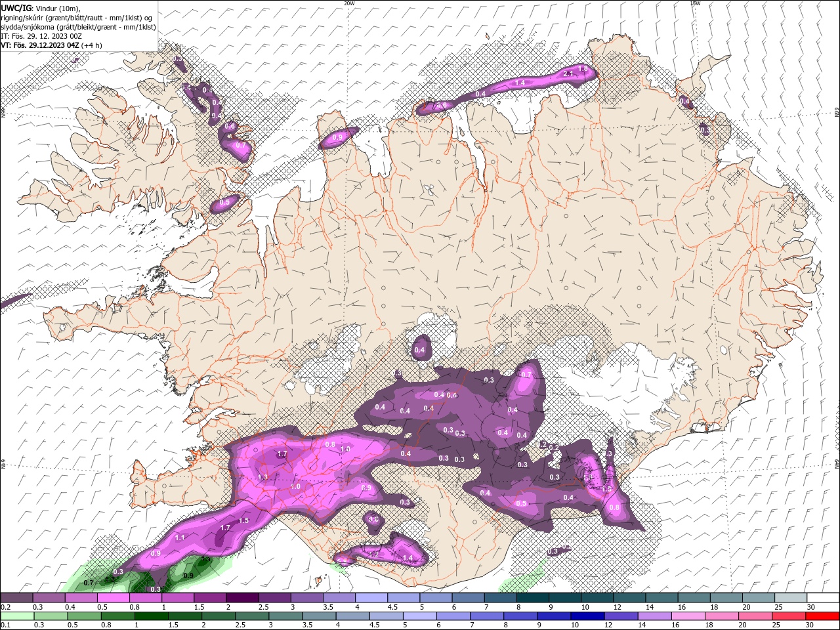The image size is (840, 630).
Task: Select the dark teal 8–9 snow legend swatch
Action: point(533,597)
